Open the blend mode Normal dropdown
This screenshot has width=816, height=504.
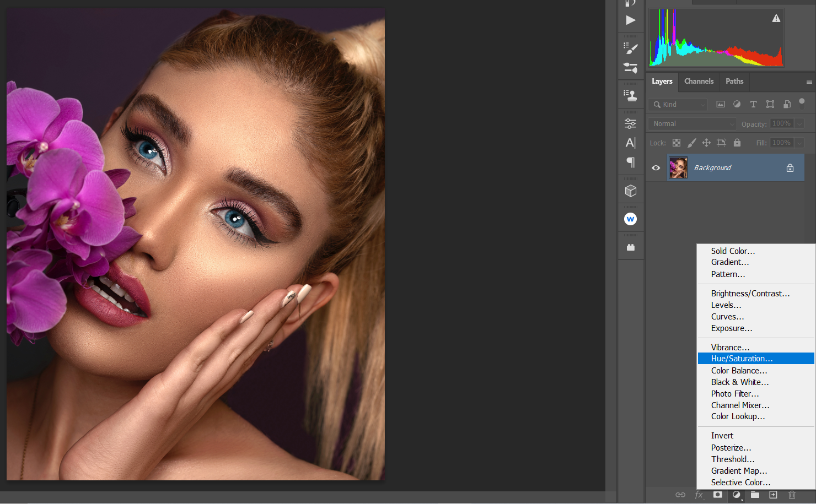692,124
